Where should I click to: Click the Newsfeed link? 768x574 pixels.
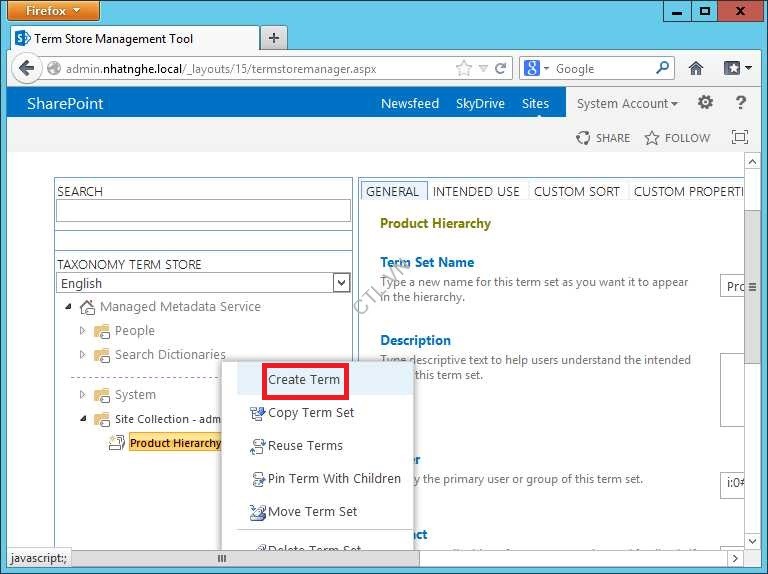(410, 103)
